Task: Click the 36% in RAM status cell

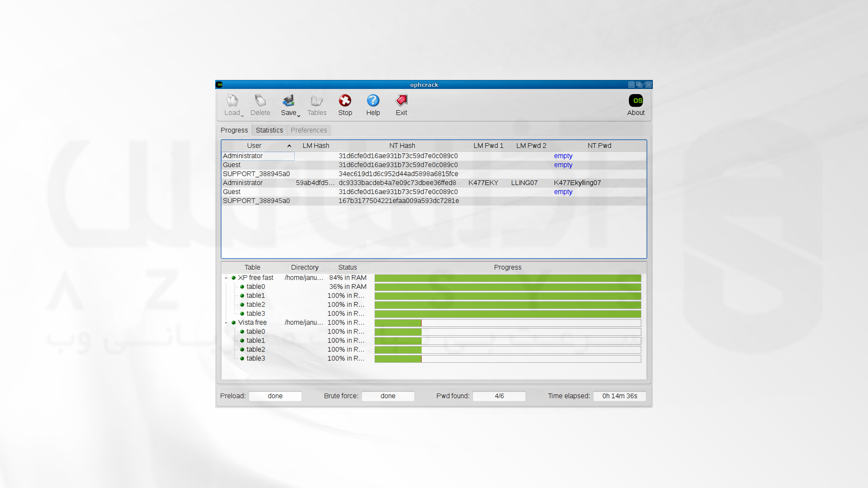Action: click(x=348, y=287)
